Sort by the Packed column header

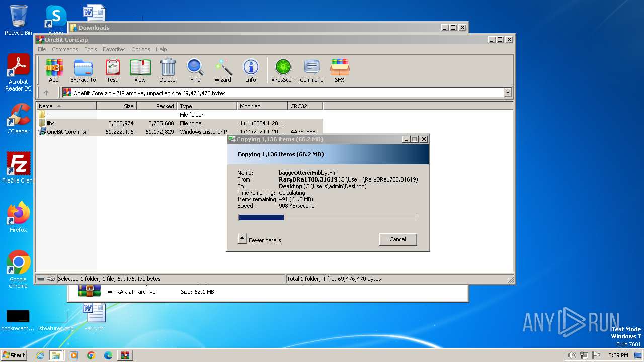[156, 106]
